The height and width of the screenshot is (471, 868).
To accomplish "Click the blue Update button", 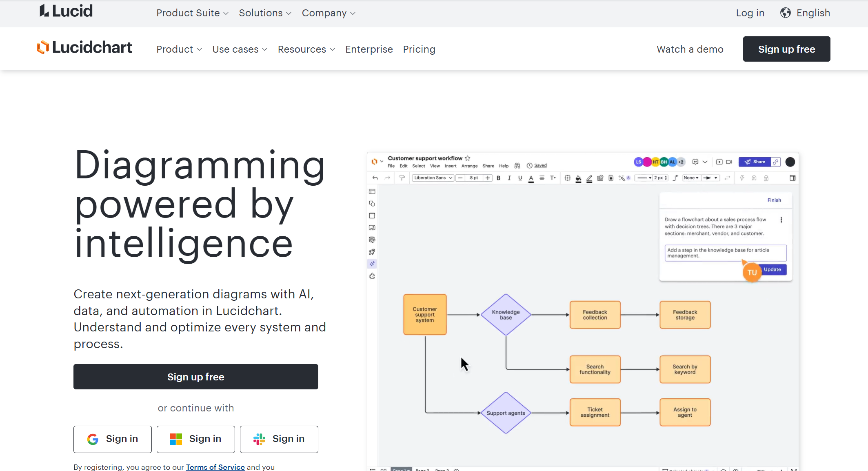I will tap(773, 269).
